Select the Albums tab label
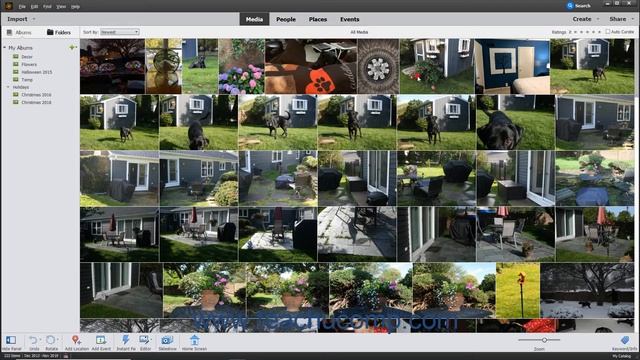Image resolution: width=640 pixels, height=360 pixels. click(x=23, y=32)
